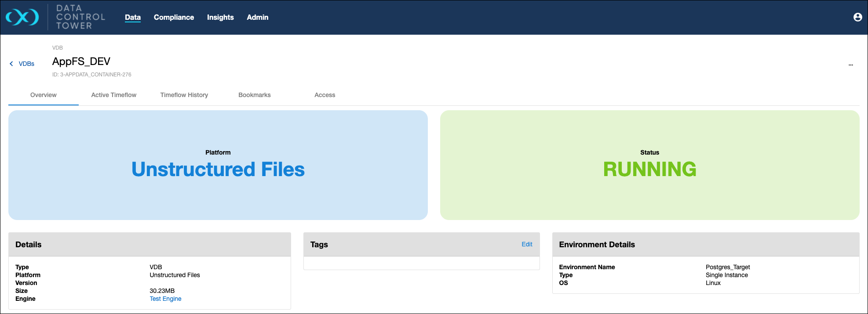Click the Unstructured Files platform card
This screenshot has width=868, height=314.
tap(218, 165)
